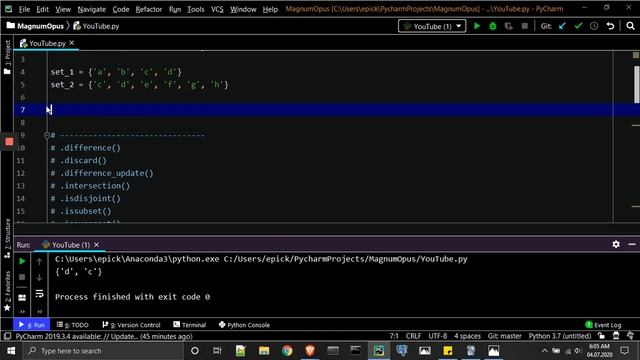
Task: Collapse the comment block fold marker
Action: 47,135
